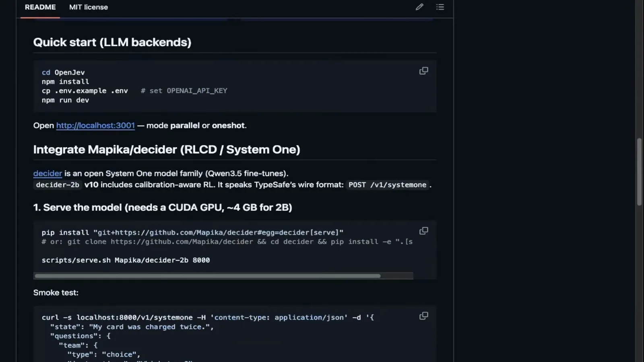Click the scripts/serve.sh Mapika/decider-2b 8000 line

(x=126, y=260)
